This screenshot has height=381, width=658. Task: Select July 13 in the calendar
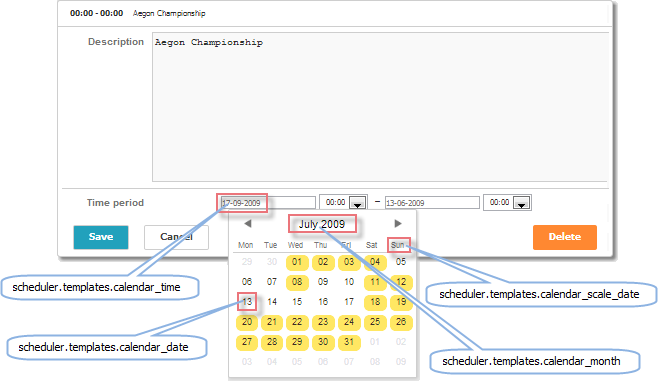[x=247, y=302]
